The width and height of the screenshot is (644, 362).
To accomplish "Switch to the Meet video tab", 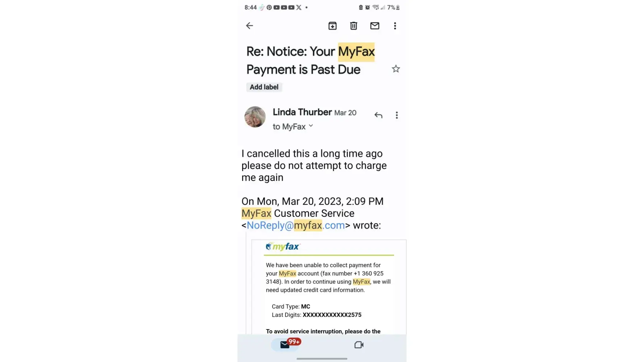I will [x=359, y=345].
